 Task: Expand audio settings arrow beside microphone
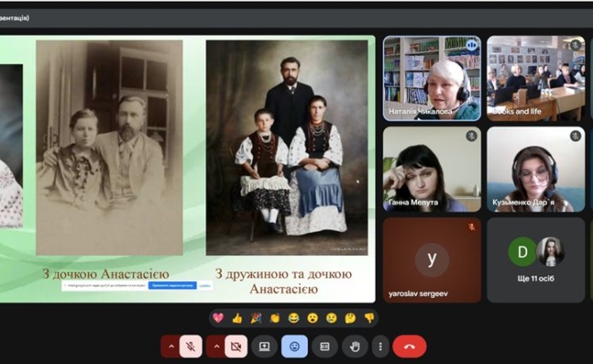[170, 346]
